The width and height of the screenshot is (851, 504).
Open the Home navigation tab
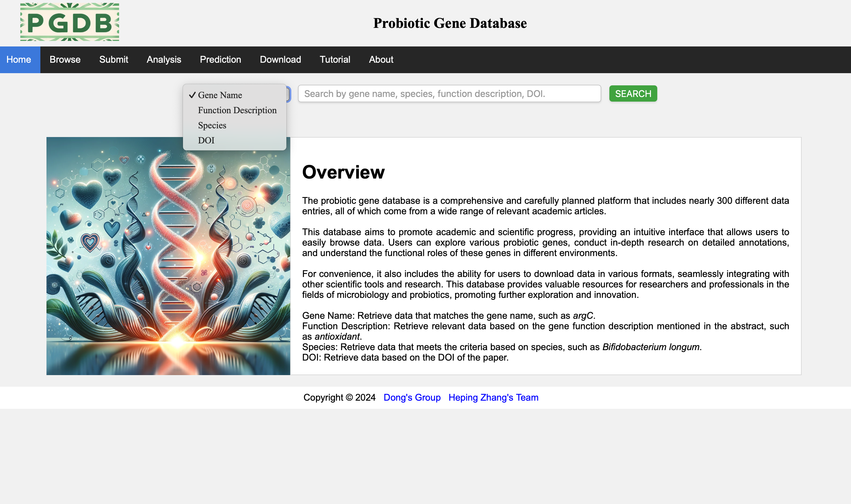coord(19,60)
